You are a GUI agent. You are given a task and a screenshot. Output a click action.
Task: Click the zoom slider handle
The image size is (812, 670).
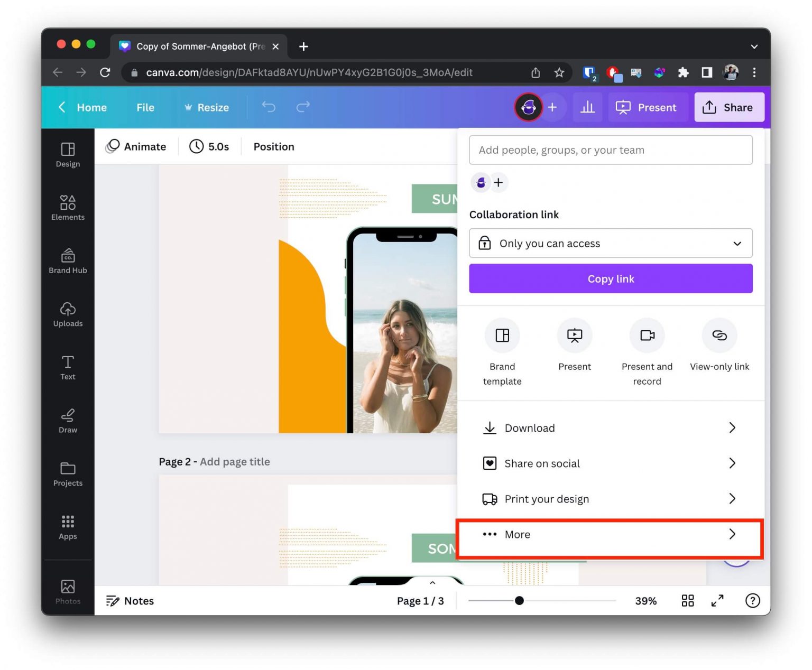pyautogui.click(x=519, y=600)
